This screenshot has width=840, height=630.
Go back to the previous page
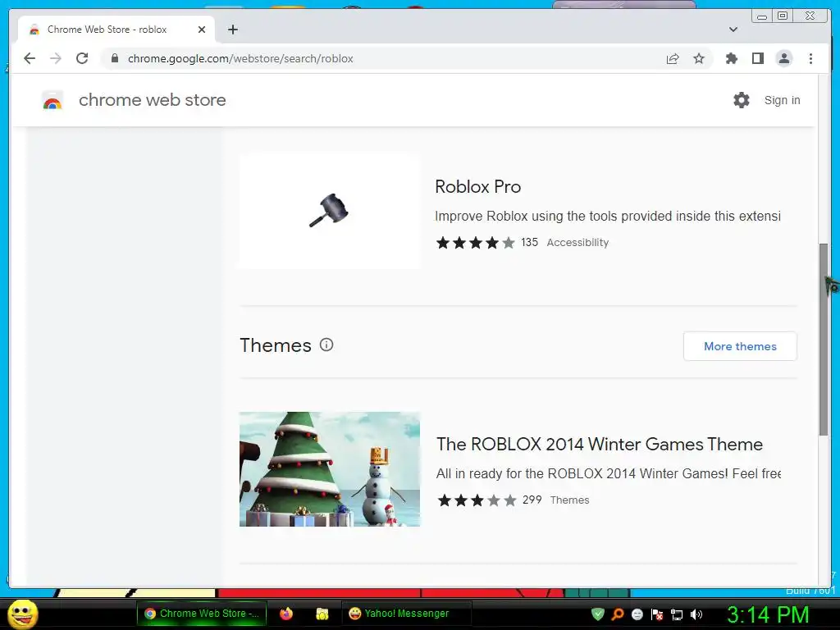pos(30,58)
